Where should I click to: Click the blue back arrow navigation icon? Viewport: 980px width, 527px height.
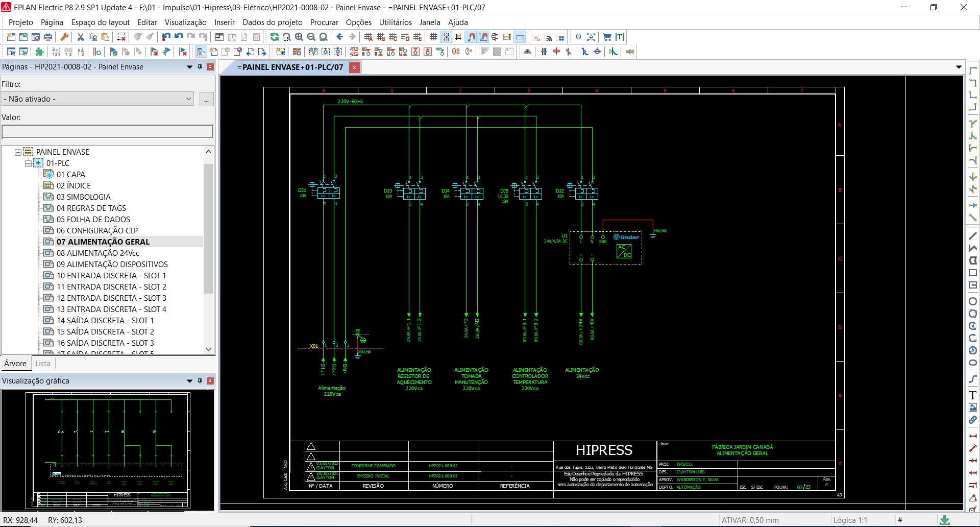pyautogui.click(x=340, y=37)
